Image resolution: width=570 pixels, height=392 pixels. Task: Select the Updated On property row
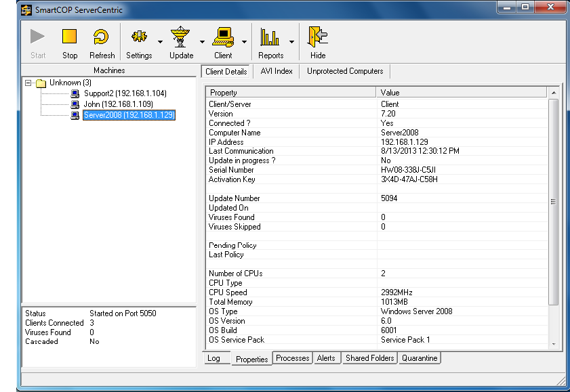[x=377, y=208]
